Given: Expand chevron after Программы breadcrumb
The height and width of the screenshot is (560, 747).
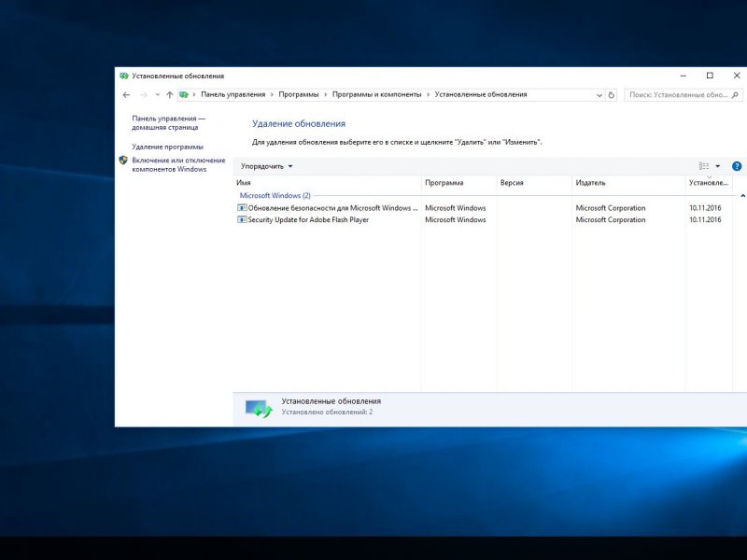Looking at the screenshot, I should [x=326, y=95].
